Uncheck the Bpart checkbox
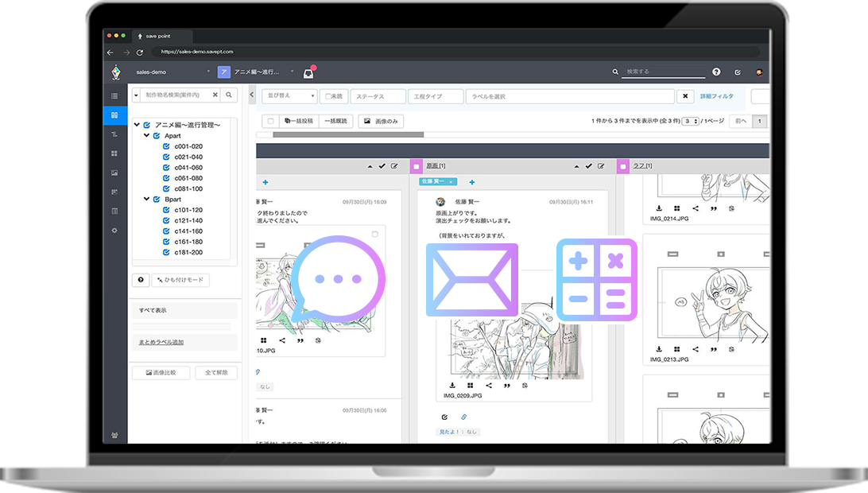 [x=157, y=200]
